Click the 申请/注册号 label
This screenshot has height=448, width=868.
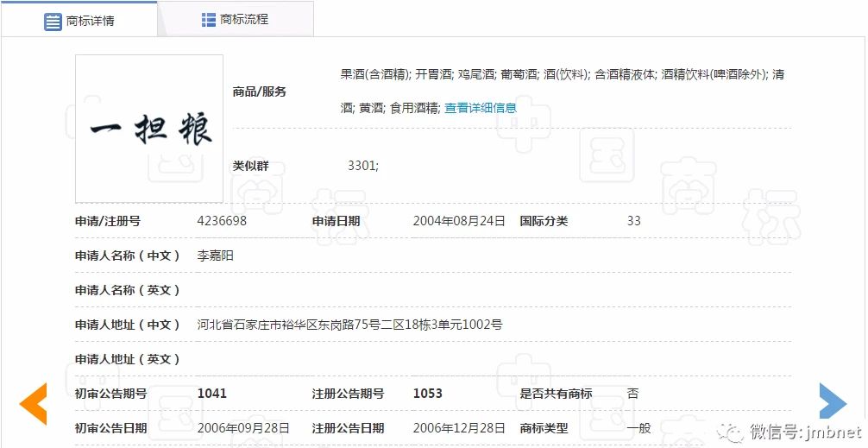click(x=108, y=221)
